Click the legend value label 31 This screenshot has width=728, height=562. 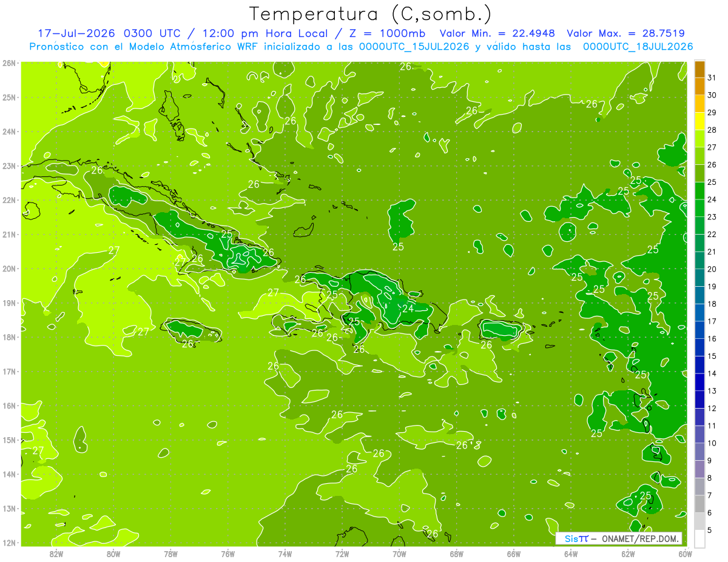[x=712, y=77]
